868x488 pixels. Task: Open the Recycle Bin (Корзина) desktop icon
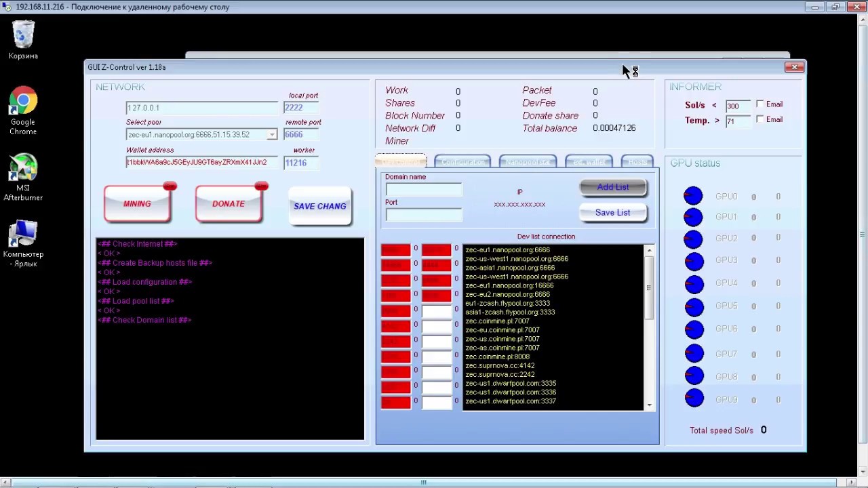[23, 40]
